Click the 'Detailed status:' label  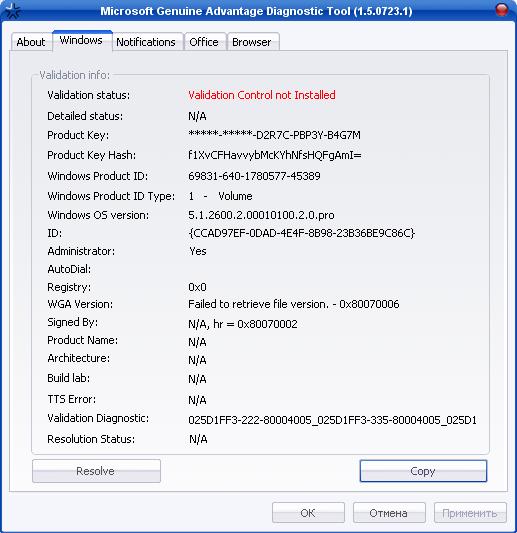[x=85, y=116]
